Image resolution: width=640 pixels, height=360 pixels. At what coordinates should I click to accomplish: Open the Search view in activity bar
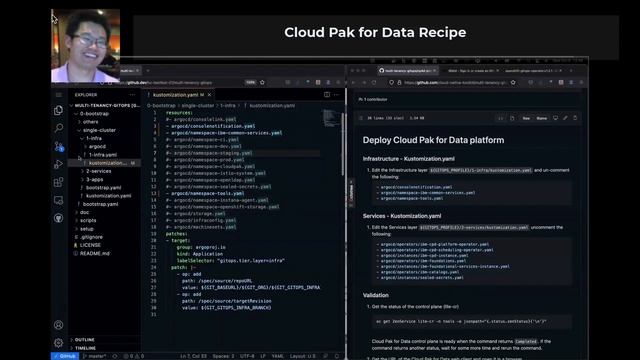(x=58, y=128)
